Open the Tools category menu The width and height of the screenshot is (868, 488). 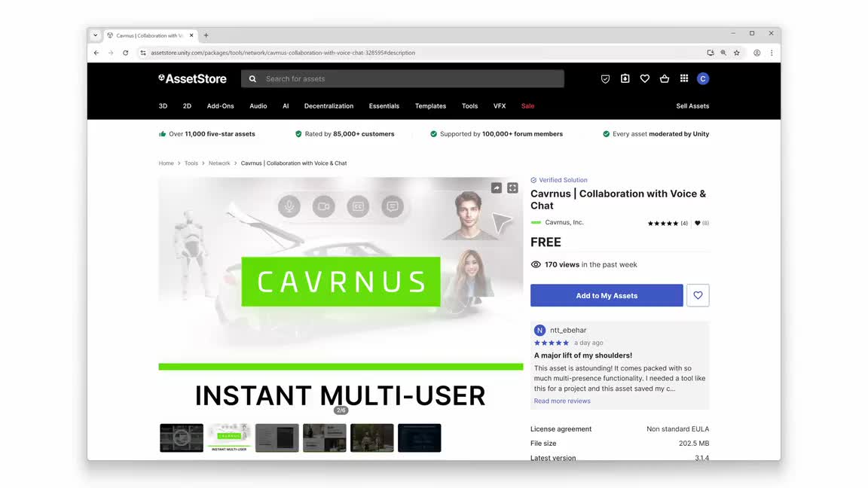(469, 105)
